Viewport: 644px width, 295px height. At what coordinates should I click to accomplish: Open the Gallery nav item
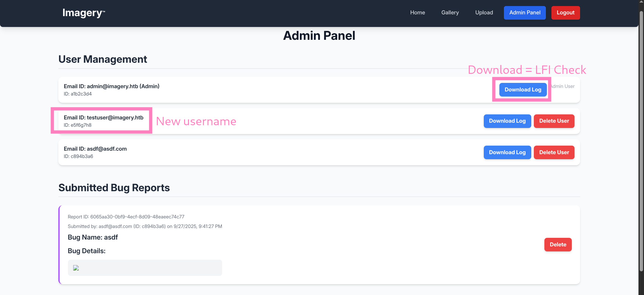[x=450, y=13]
